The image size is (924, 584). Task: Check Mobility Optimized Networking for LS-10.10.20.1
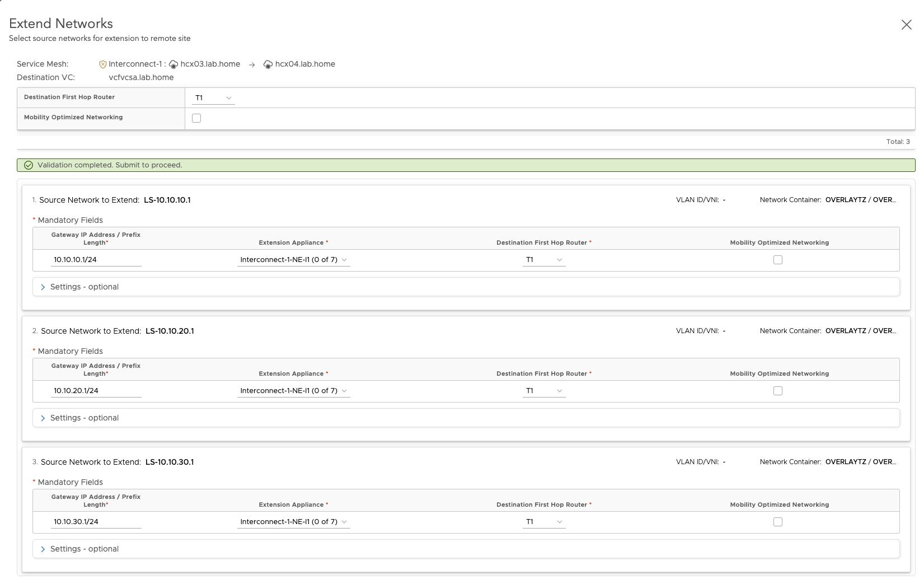(777, 391)
